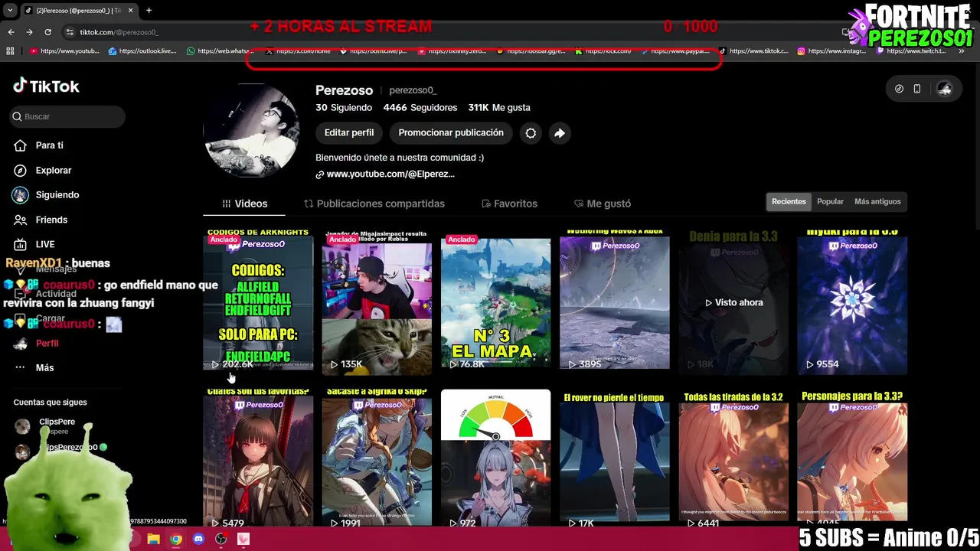Open the tiktok.c... bookmark
Viewport: 980px width, 551px height.
pos(753,51)
